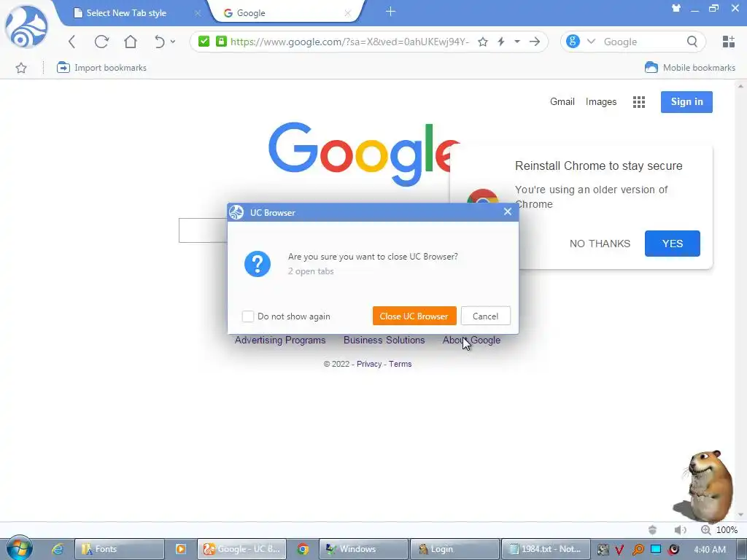Screen dimensions: 747x560
Task: Open the home page icon
Action: point(131,42)
